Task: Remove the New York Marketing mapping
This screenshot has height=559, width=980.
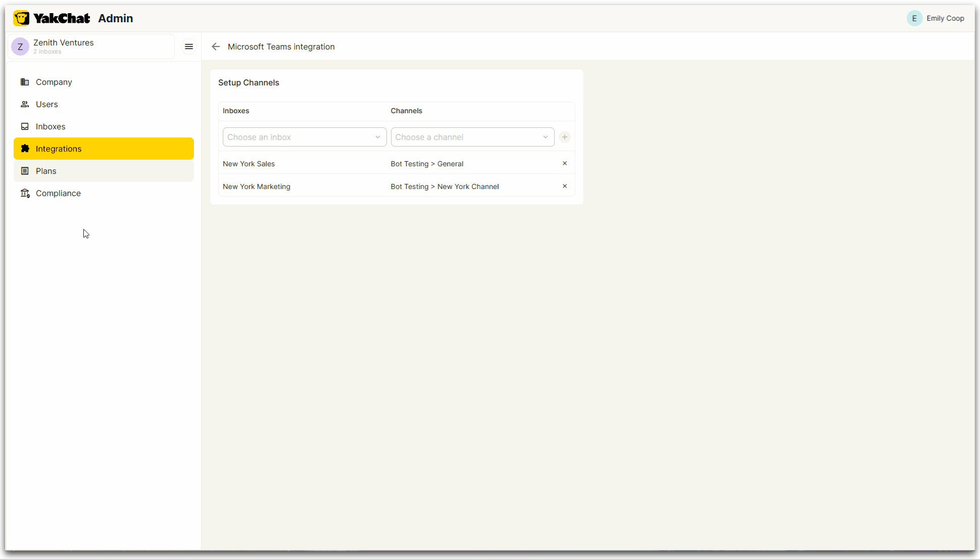Action: pos(565,186)
